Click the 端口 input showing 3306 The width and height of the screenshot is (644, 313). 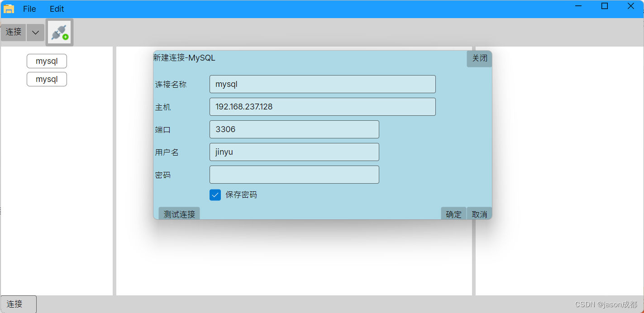294,129
